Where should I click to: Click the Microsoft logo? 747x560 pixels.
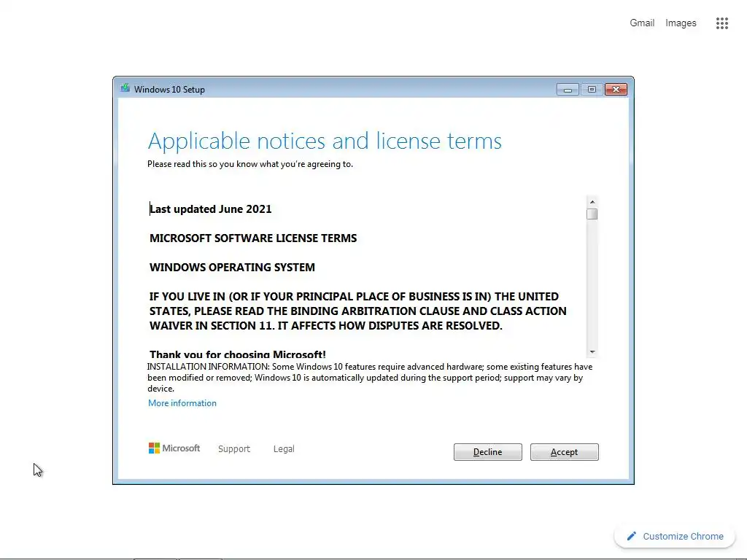174,448
